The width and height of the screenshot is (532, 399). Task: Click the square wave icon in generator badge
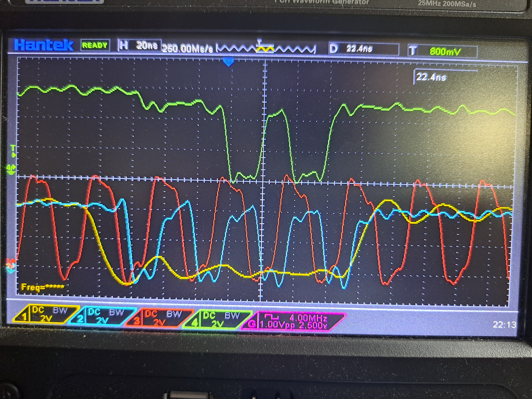[x=272, y=317]
